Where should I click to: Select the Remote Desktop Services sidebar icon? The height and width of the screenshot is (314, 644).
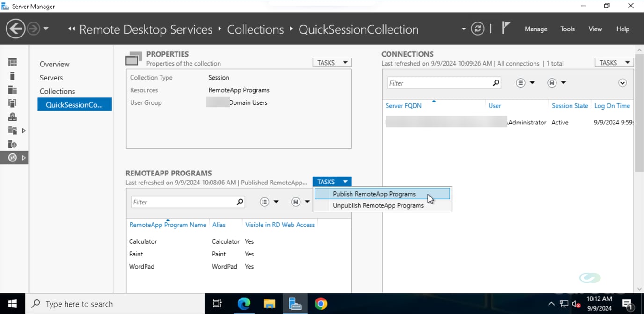click(13, 157)
